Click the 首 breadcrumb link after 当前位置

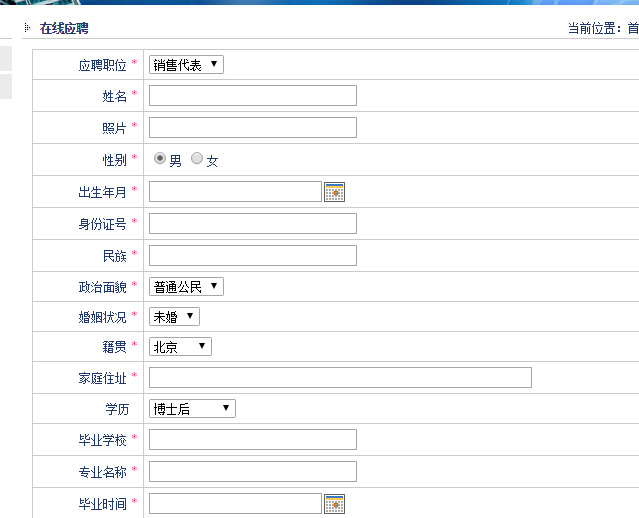pos(632,29)
